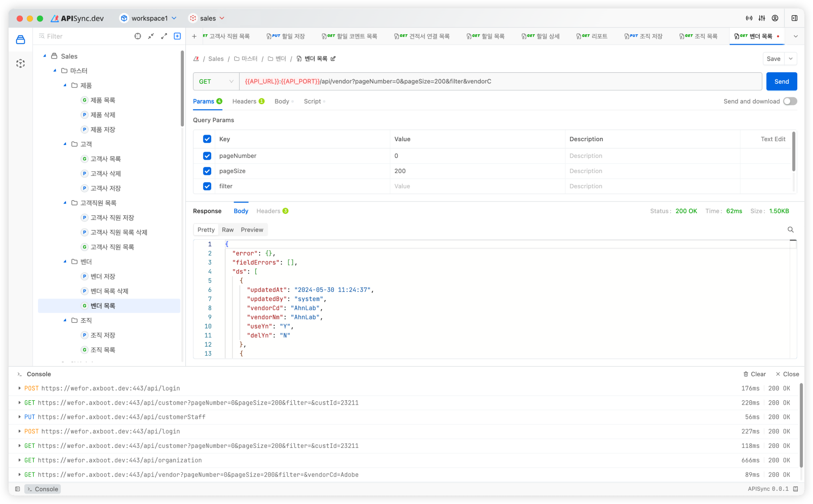Image resolution: width=813 pixels, height=504 pixels.
Task: Expand the PUT customerStaff console entry
Action: (19, 417)
